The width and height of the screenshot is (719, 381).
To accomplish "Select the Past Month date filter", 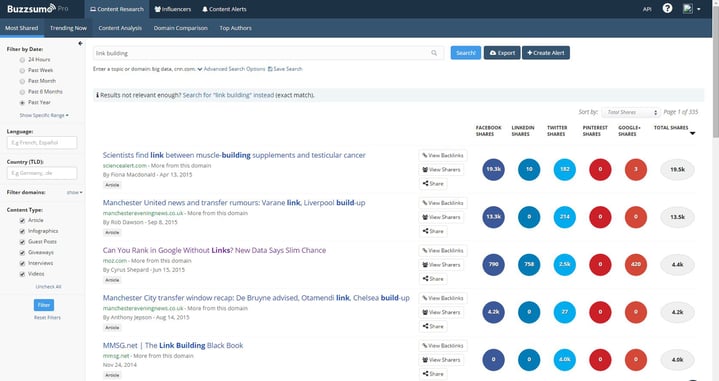I will (22, 81).
